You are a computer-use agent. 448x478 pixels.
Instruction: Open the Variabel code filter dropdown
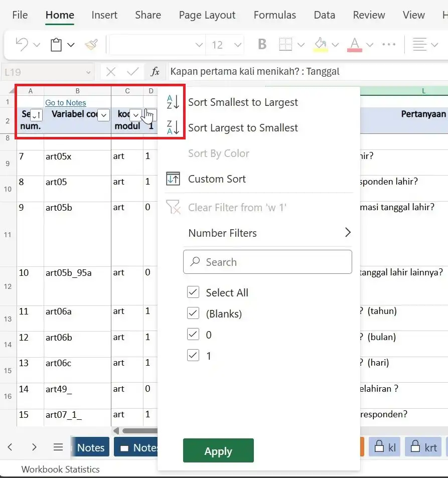click(103, 115)
